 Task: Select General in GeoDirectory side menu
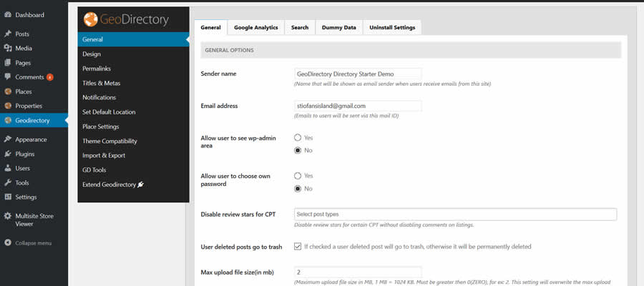pos(134,39)
